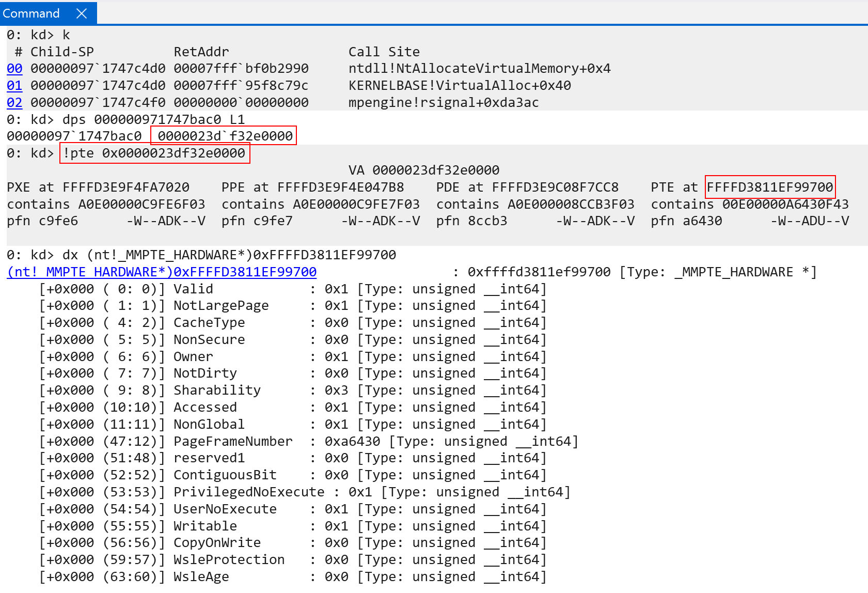The height and width of the screenshot is (593, 868).
Task: Click the PXE address FFFFD3E9F4FA7020
Action: coord(126,188)
